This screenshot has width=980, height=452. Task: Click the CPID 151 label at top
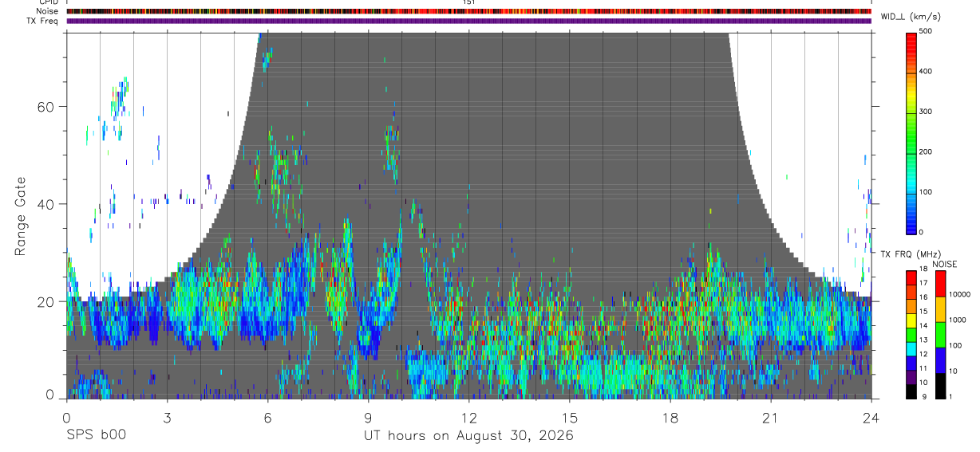(469, 2)
